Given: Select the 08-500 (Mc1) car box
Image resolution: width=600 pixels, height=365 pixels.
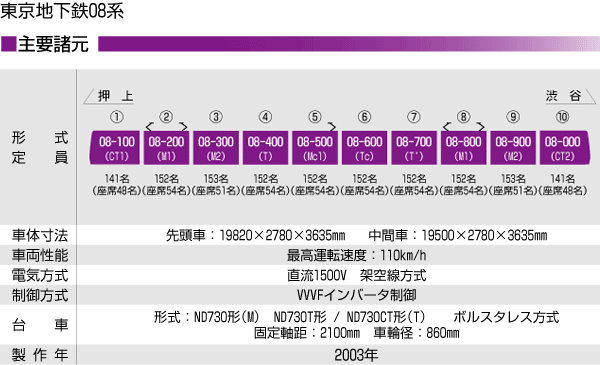Looking at the screenshot, I should tap(315, 148).
